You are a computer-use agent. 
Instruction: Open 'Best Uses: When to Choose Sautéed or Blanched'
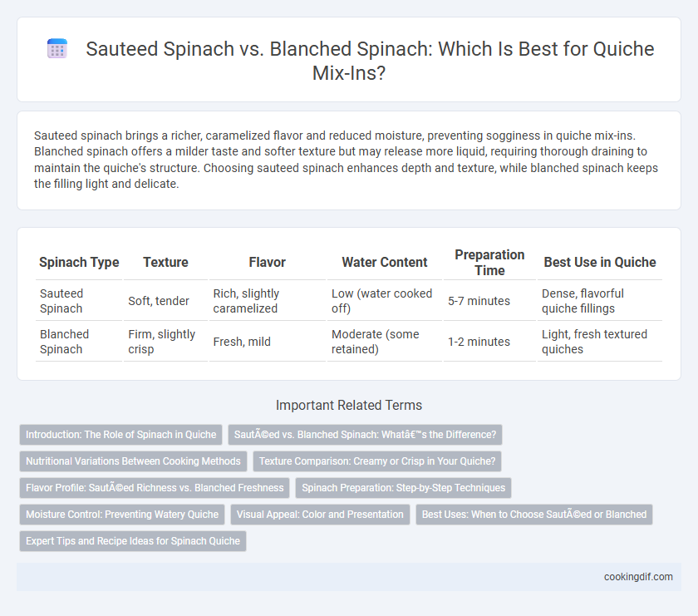pyautogui.click(x=534, y=514)
